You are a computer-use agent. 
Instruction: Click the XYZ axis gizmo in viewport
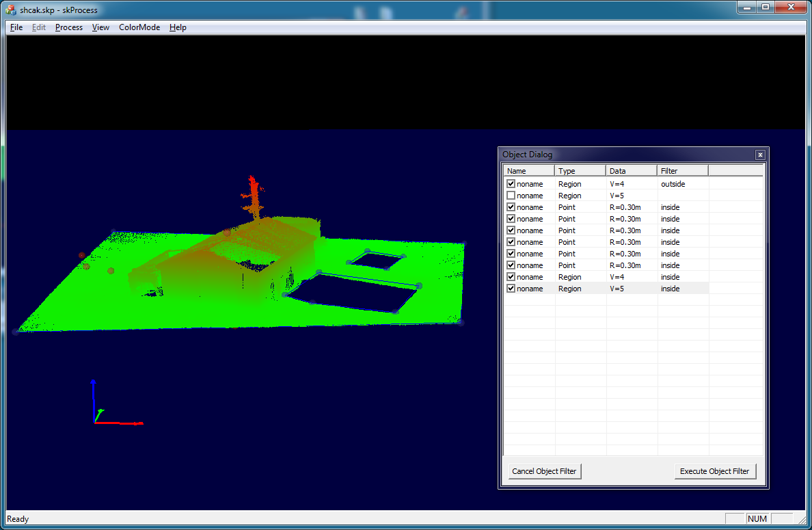click(x=109, y=407)
